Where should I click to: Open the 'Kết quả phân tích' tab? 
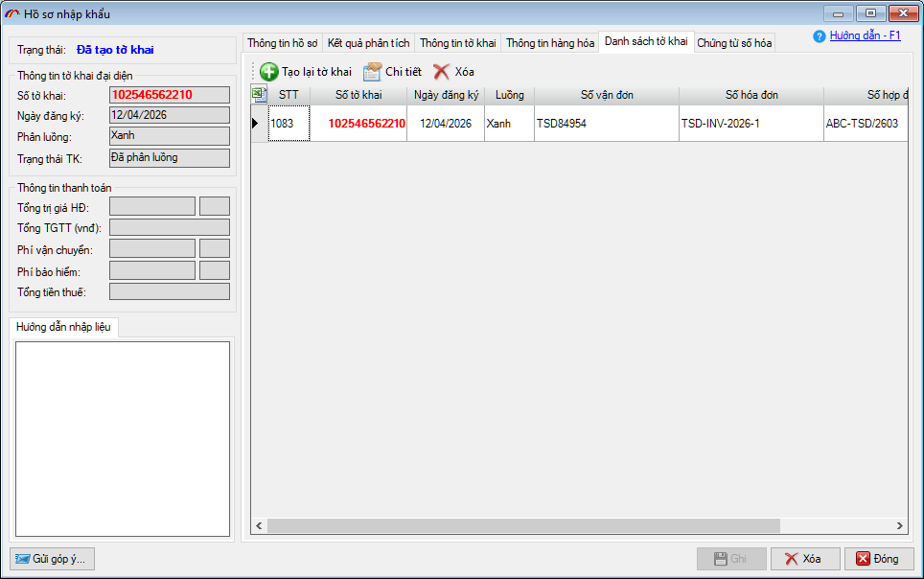[x=368, y=43]
